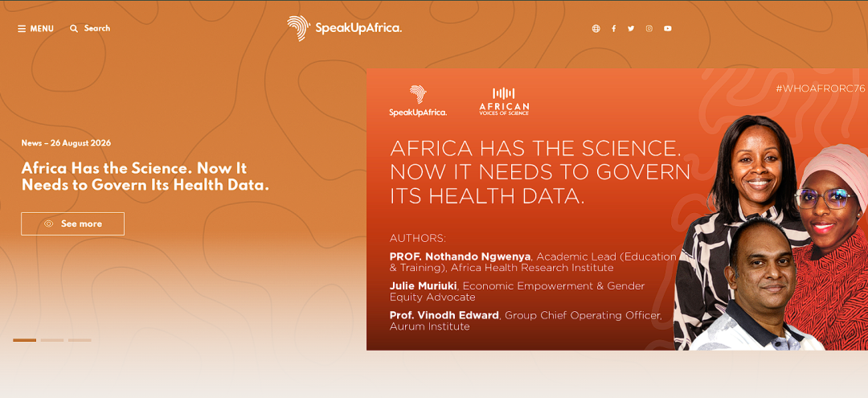Click the African Voices of Science logo
868x398 pixels.
(x=504, y=101)
